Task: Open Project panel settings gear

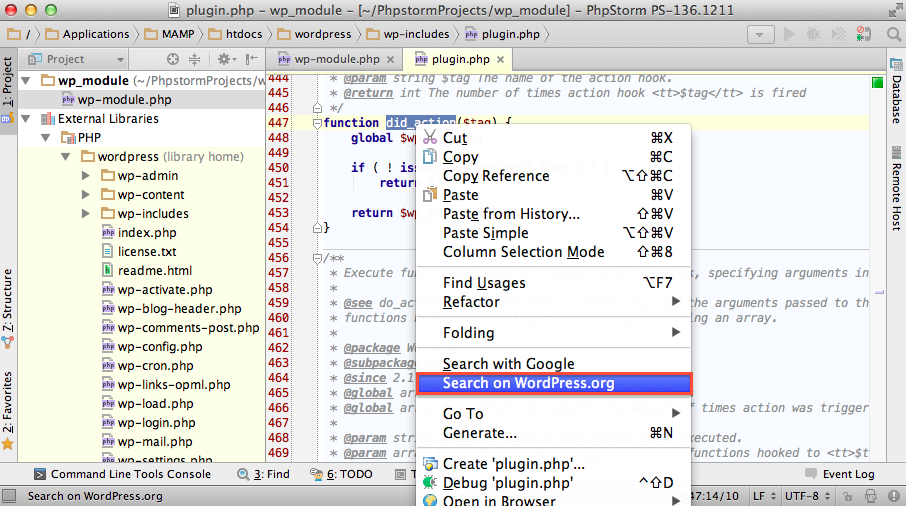Action: coord(226,59)
